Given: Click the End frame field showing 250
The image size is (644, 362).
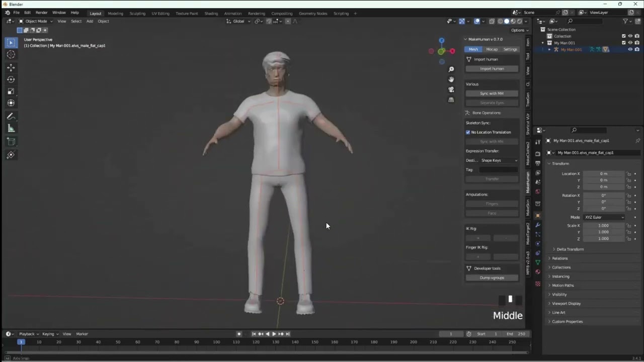Looking at the screenshot, I should pos(516,334).
